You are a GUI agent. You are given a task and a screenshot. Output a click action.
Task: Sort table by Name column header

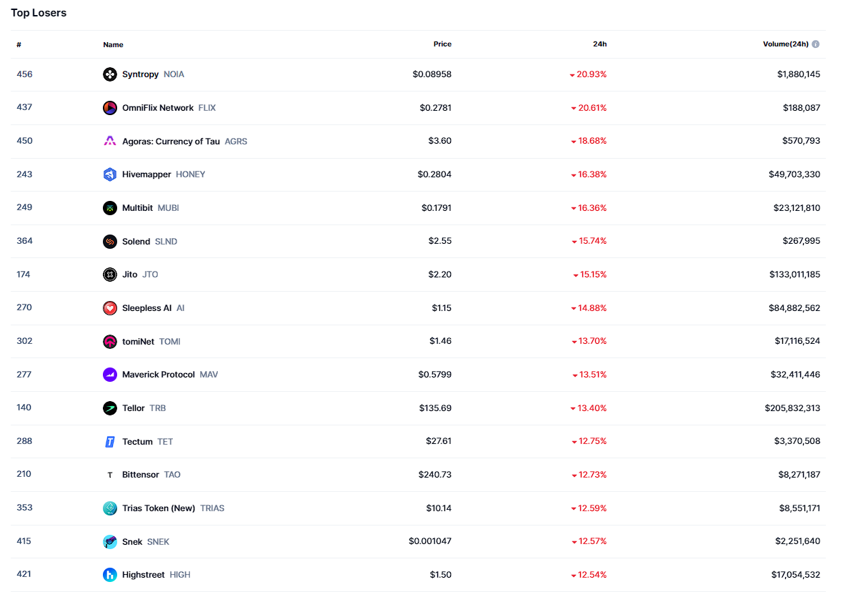(113, 45)
